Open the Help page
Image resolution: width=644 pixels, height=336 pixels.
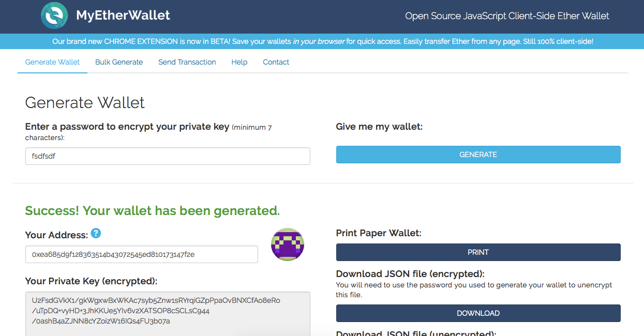pos(239,62)
